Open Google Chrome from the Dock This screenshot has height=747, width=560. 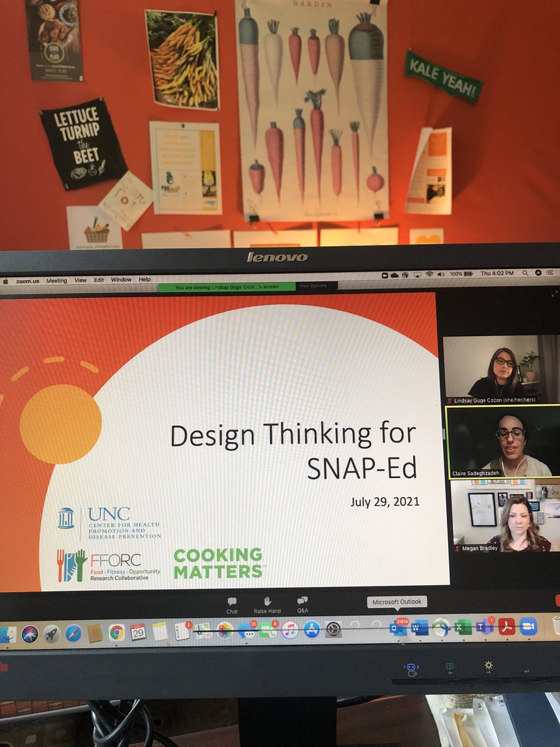[x=116, y=632]
